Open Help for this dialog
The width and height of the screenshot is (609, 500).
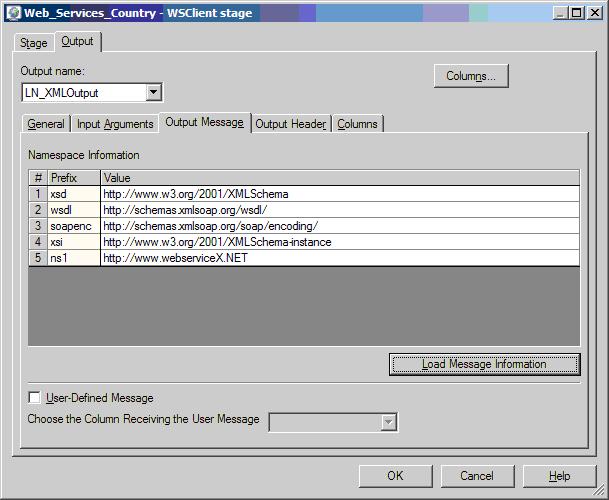(x=559, y=476)
